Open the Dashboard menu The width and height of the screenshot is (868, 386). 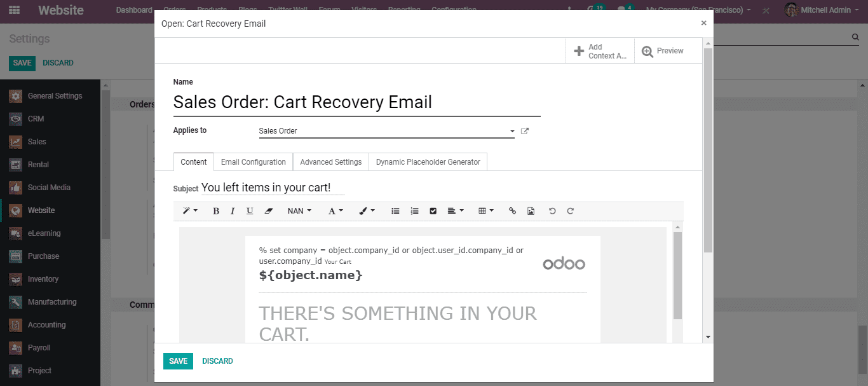point(134,10)
